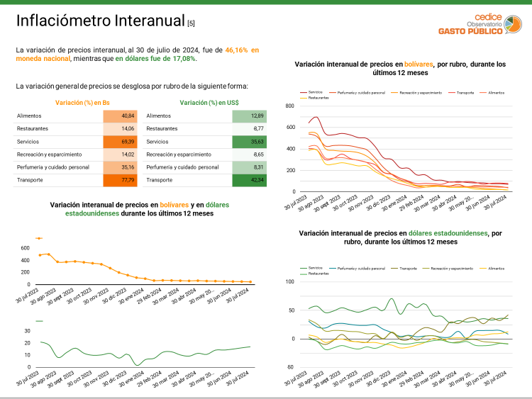Click the "Variación (%) en Bs" table header
The height and width of the screenshot is (399, 532).
82,103
